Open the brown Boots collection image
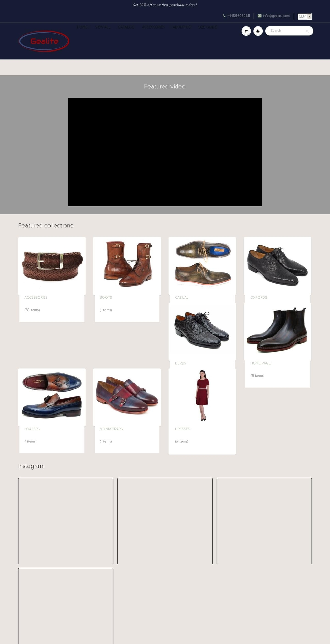This screenshot has width=330, height=644. tap(127, 266)
